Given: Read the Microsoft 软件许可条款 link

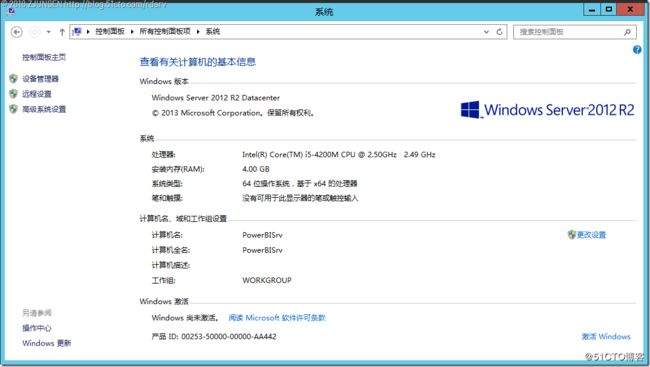Looking at the screenshot, I should click(277, 318).
